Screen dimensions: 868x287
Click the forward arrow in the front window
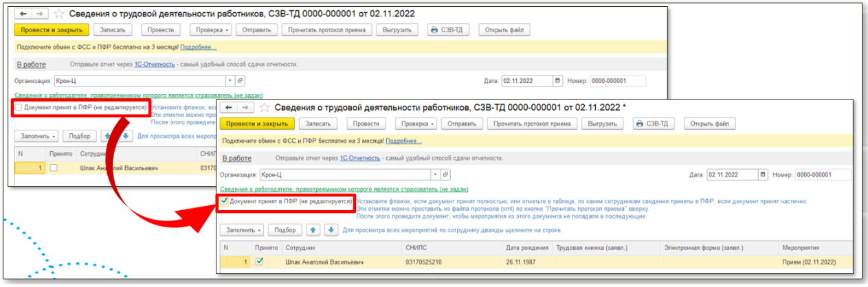245,108
